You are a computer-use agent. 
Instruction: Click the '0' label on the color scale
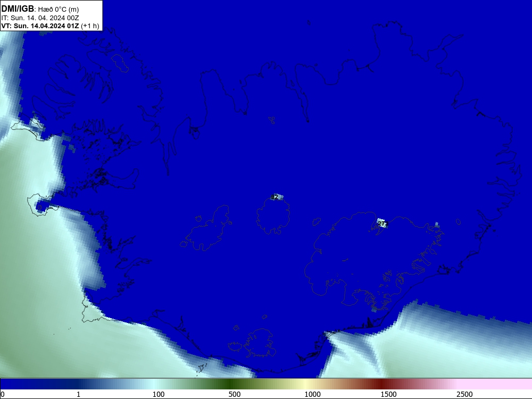click(x=3, y=394)
